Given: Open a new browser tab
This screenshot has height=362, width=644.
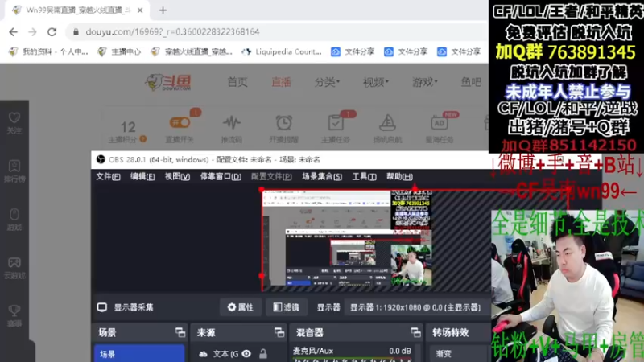Looking at the screenshot, I should [x=163, y=10].
